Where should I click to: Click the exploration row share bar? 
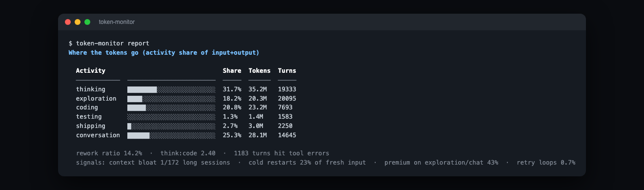[171, 99]
